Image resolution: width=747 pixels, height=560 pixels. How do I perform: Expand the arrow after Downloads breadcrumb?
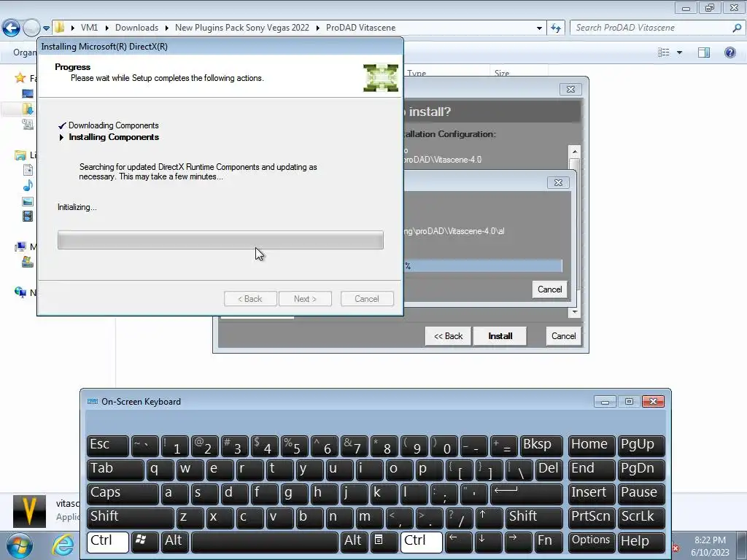click(x=167, y=28)
